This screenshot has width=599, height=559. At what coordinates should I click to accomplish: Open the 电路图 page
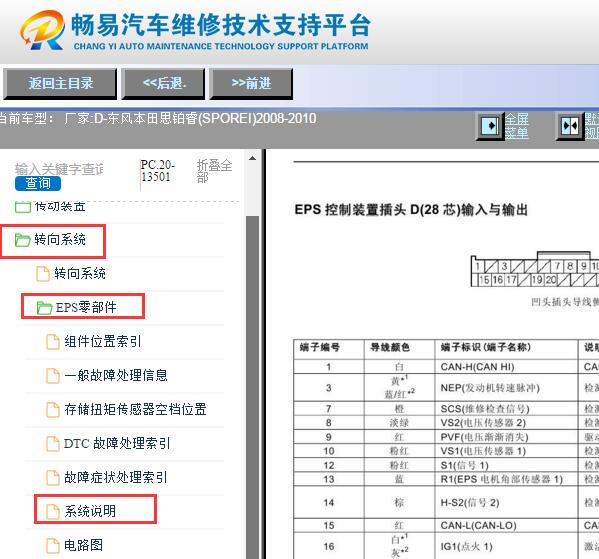[83, 545]
